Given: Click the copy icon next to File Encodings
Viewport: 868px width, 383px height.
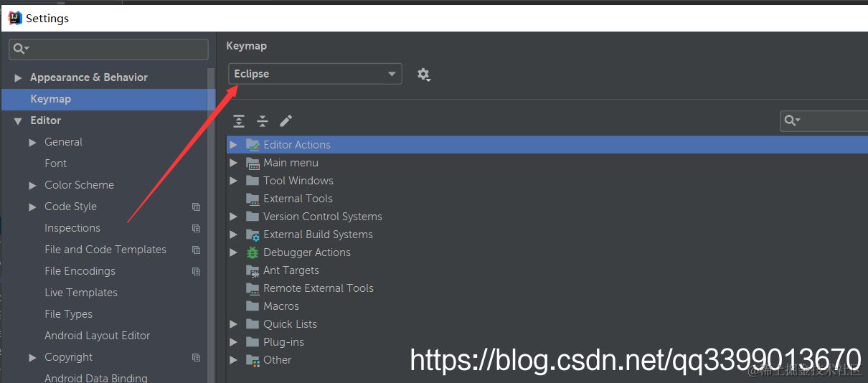Looking at the screenshot, I should [196, 271].
